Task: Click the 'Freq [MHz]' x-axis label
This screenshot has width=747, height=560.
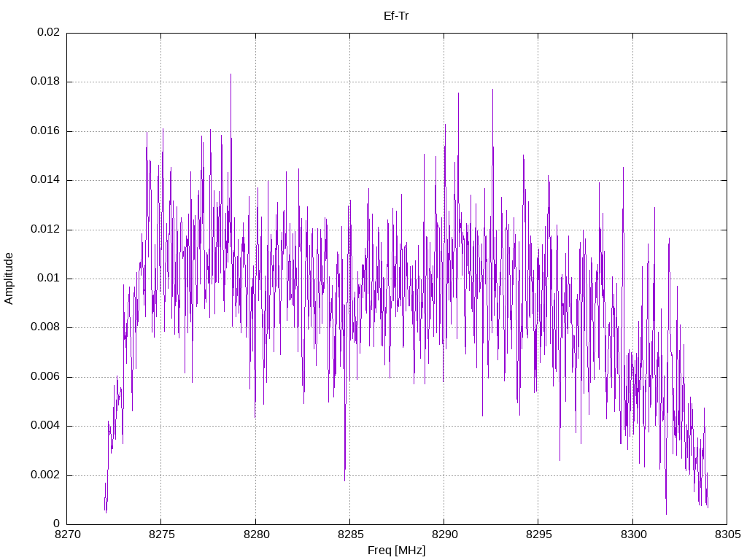Action: [396, 551]
